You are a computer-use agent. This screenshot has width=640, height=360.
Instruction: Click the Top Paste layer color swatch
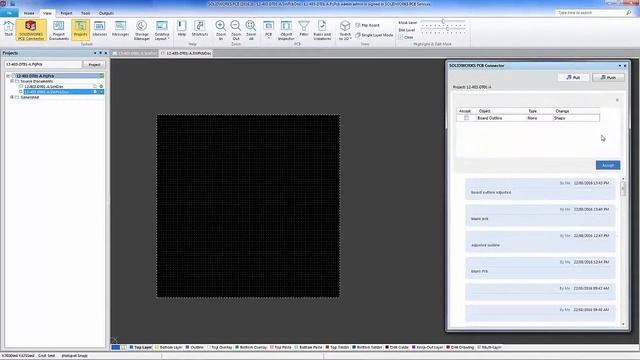(x=271, y=347)
